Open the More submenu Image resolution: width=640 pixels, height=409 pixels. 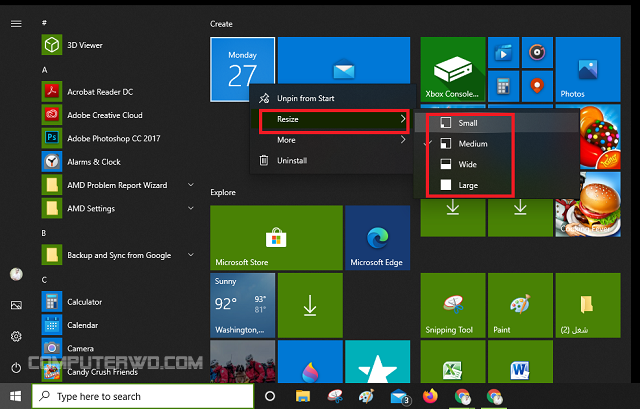tap(333, 140)
